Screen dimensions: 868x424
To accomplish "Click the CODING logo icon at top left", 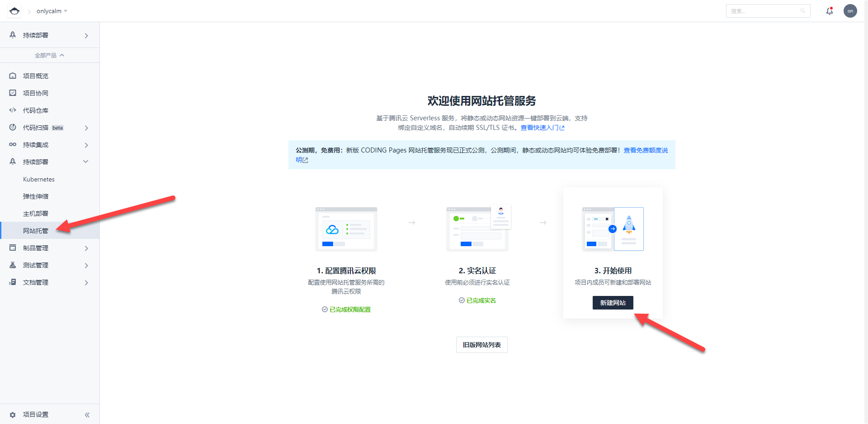I will point(14,11).
